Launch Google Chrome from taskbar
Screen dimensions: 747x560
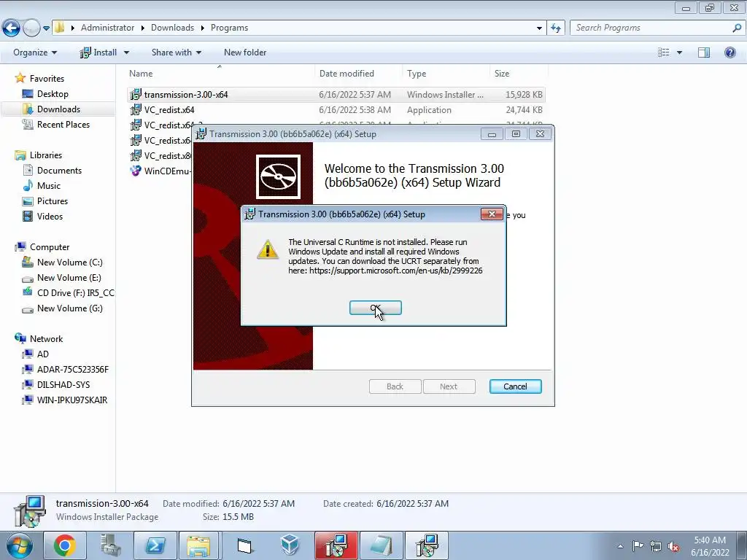(65, 545)
